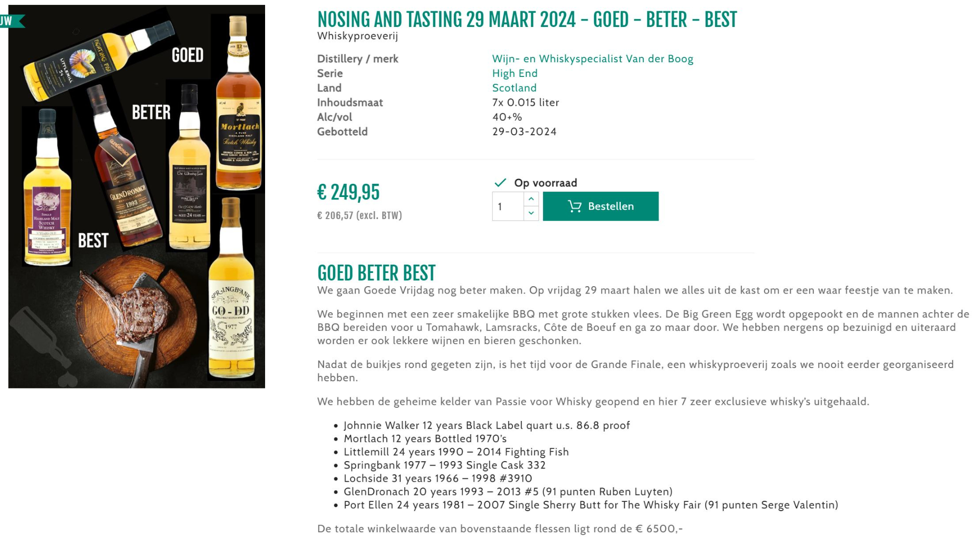Click the Lochside purple label bottle image

pos(47,189)
